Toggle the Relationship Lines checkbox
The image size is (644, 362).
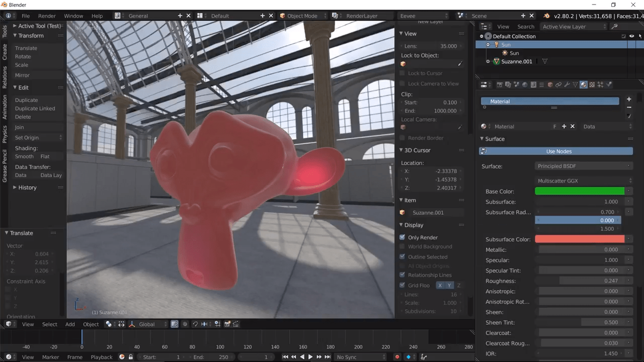click(x=402, y=275)
